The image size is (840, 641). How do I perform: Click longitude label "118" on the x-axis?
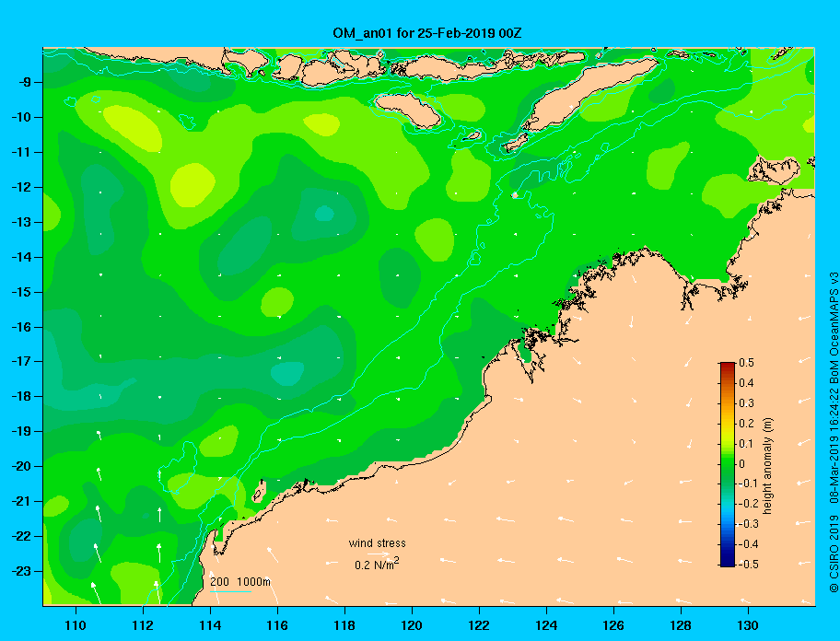(344, 625)
